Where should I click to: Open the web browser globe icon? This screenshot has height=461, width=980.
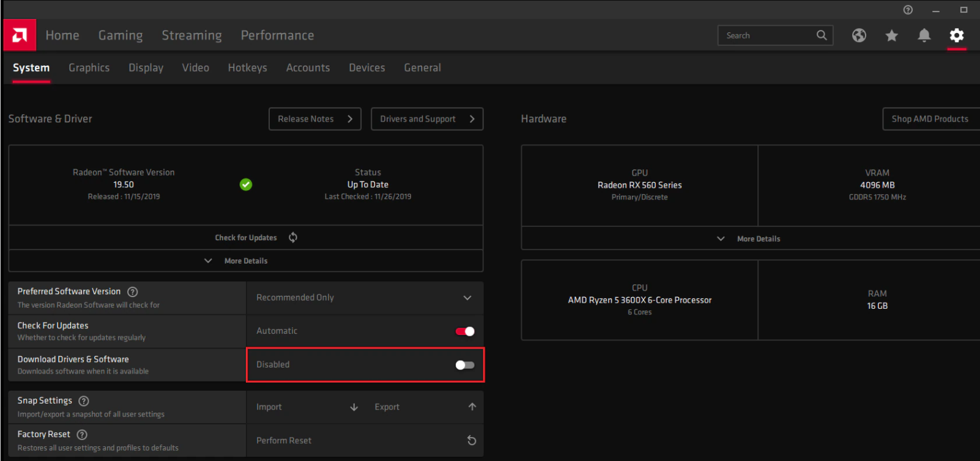pos(859,35)
